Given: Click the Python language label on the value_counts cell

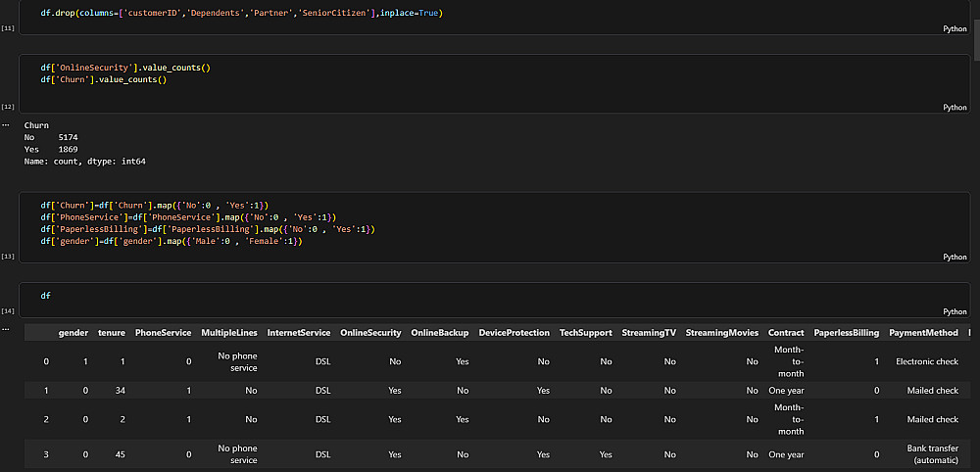Looking at the screenshot, I should click(955, 107).
